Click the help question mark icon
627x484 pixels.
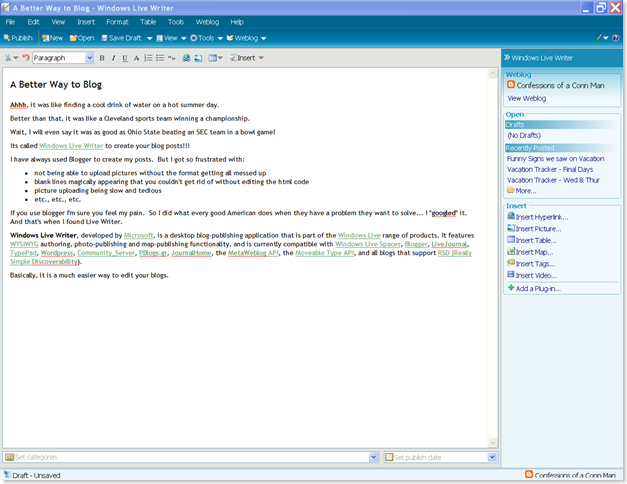616,38
